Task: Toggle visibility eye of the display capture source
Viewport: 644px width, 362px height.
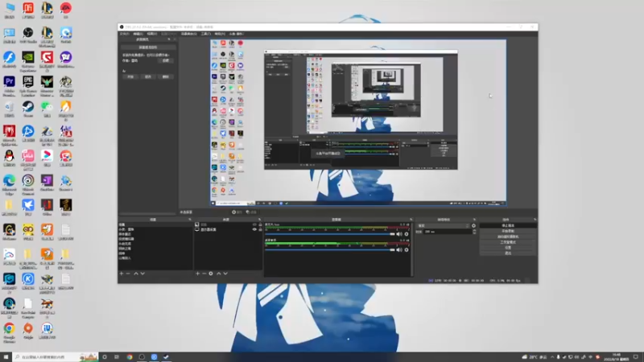Action: point(254,229)
